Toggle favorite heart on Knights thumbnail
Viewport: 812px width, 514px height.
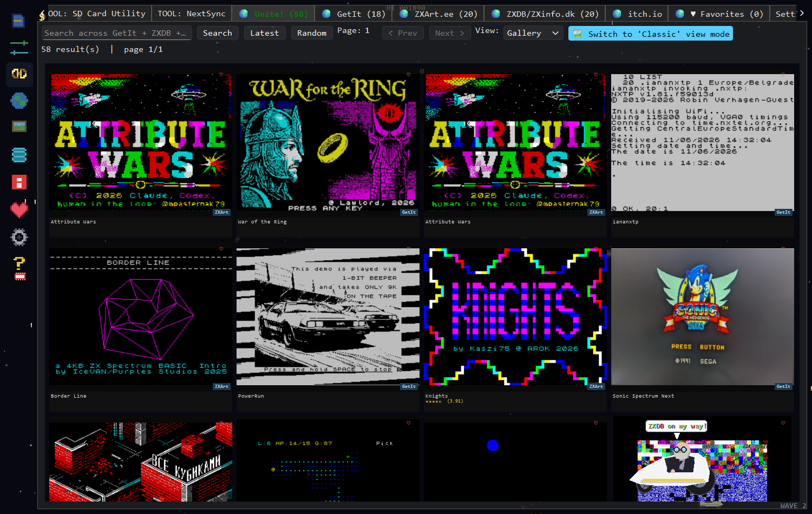coord(595,249)
